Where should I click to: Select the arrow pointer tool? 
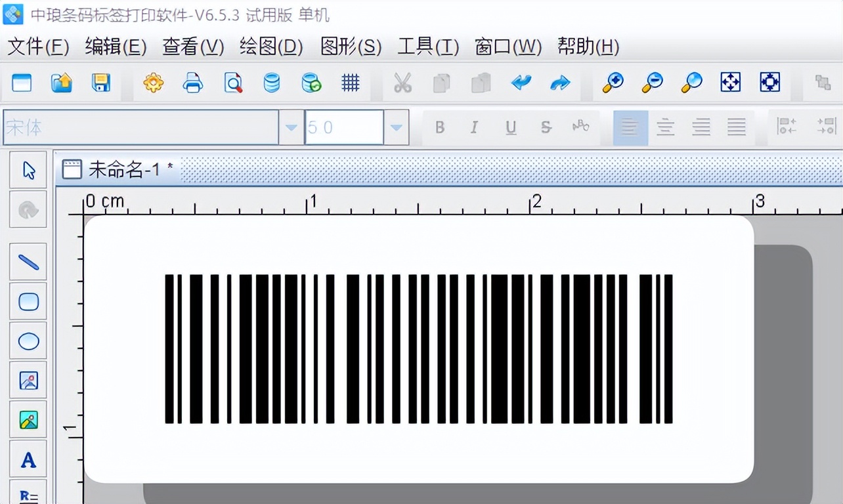28,171
